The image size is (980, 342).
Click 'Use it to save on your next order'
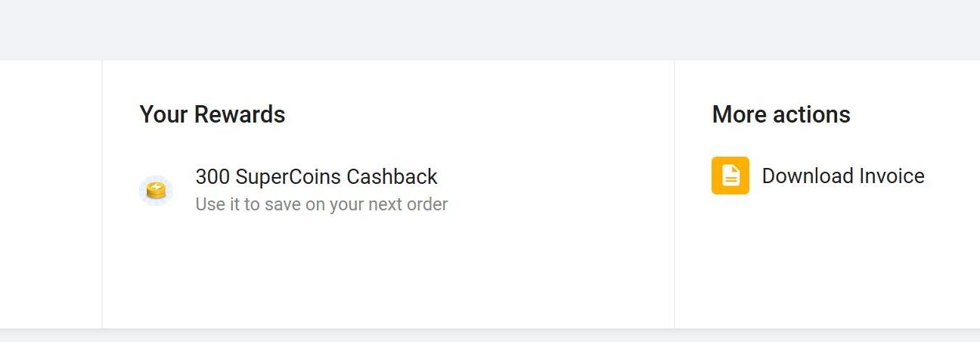(321, 204)
